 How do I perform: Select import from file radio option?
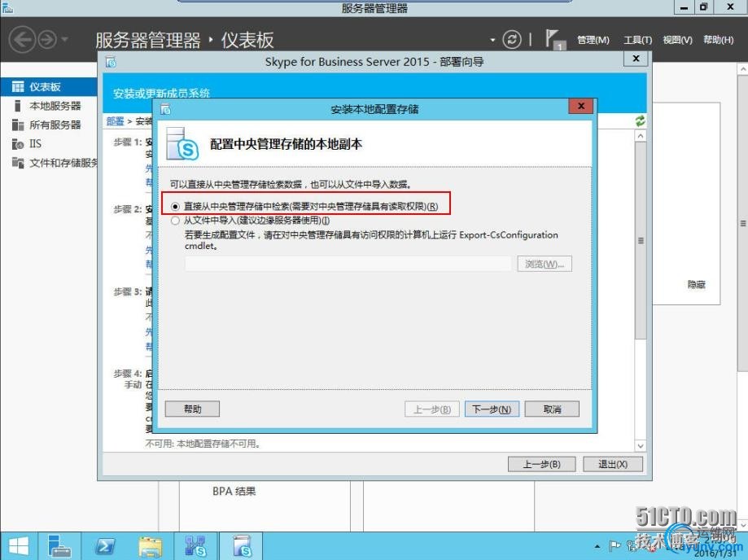(x=175, y=221)
